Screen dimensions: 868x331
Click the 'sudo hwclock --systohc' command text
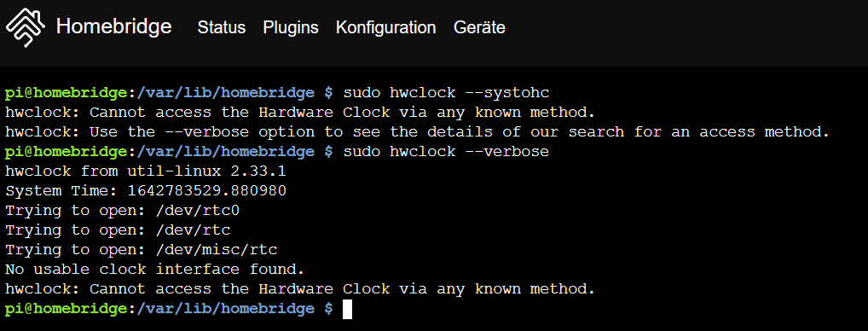(446, 92)
